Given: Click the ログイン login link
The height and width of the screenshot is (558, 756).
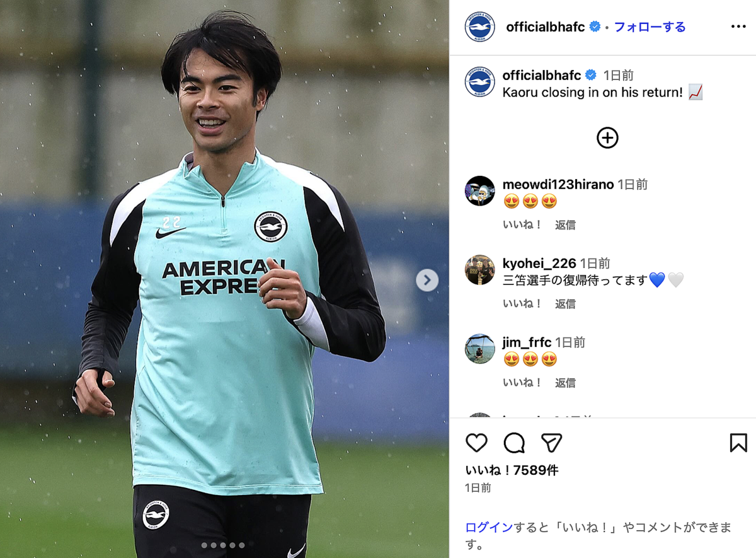Looking at the screenshot, I should pos(489,528).
